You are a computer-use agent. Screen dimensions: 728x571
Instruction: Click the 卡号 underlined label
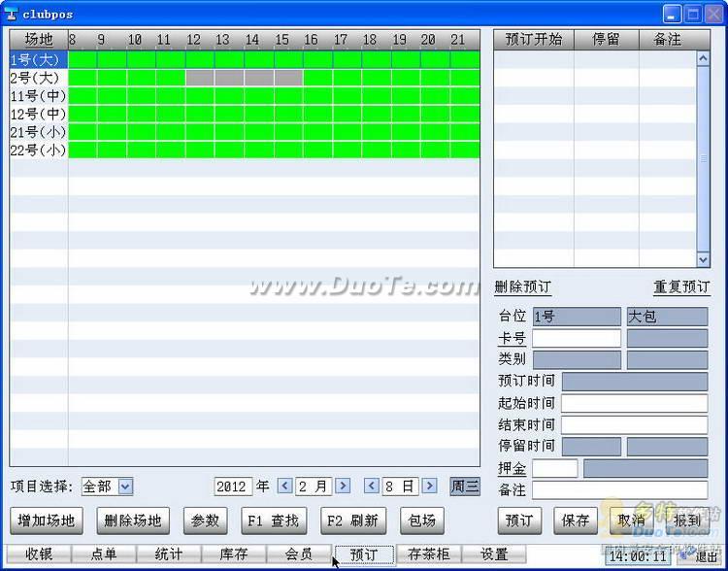tap(513, 339)
